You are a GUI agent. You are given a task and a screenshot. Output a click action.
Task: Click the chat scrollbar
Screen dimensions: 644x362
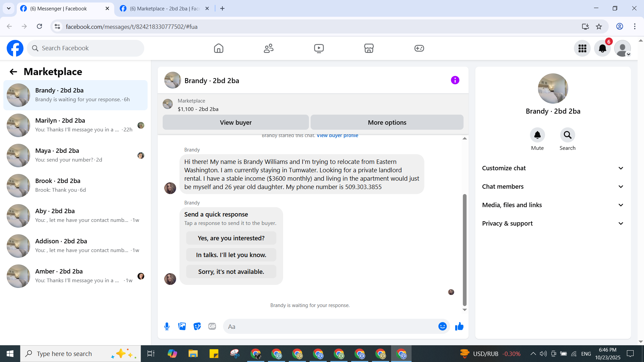[465, 250]
